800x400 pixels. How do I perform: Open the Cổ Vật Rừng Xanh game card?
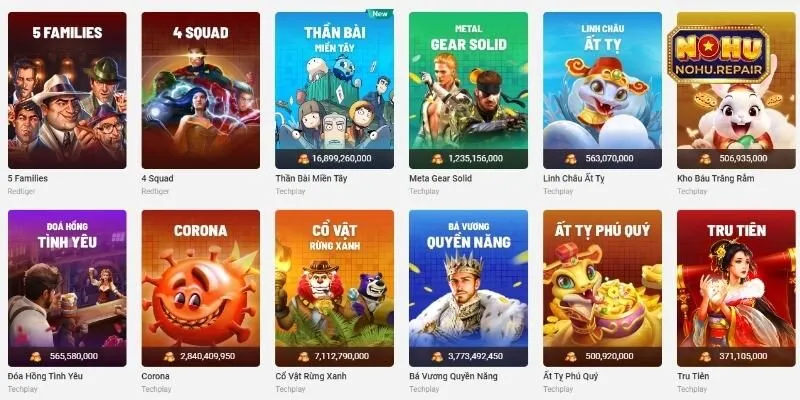(x=334, y=288)
